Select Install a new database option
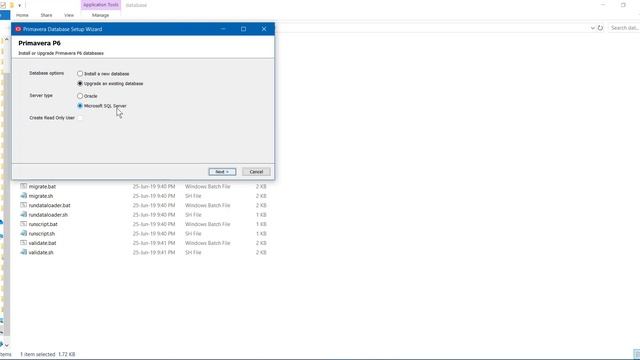The width and height of the screenshot is (640, 360). 80,73
